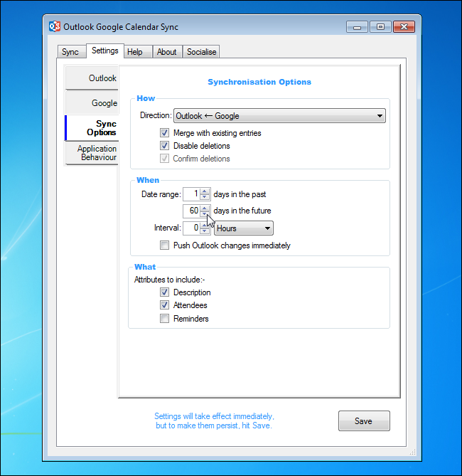The height and width of the screenshot is (476, 462).
Task: Open the Google settings section
Action: click(92, 103)
